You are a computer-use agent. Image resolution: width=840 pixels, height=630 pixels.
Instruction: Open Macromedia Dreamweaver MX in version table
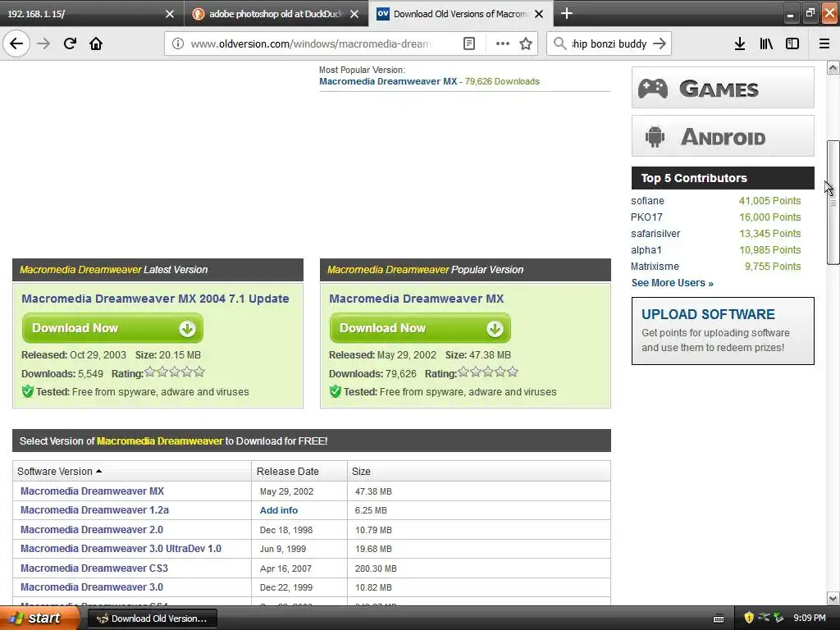point(92,491)
